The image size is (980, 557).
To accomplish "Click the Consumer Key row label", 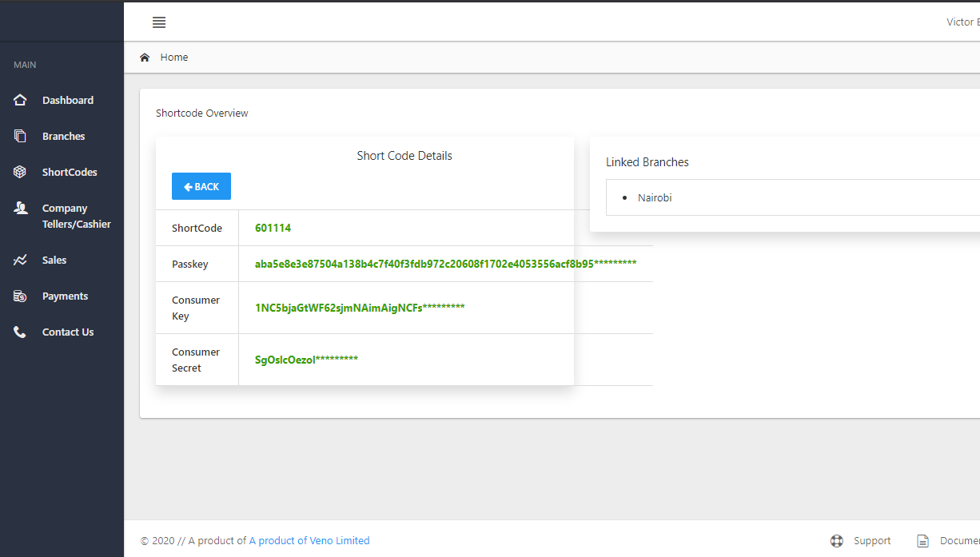I will coord(196,308).
